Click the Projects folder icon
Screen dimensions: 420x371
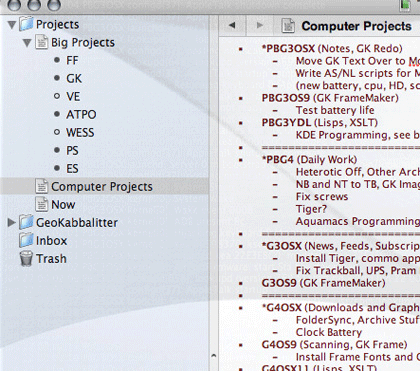(x=26, y=24)
